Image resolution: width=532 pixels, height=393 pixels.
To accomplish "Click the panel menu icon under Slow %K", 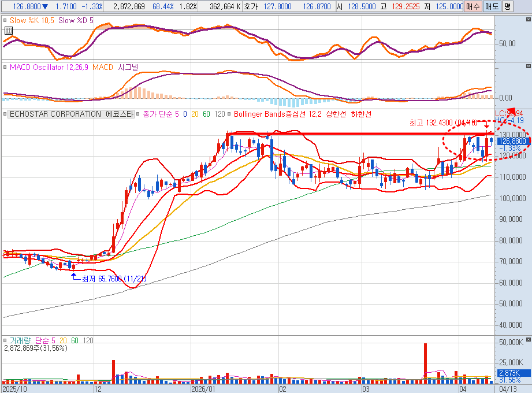I will pos(8,30).
